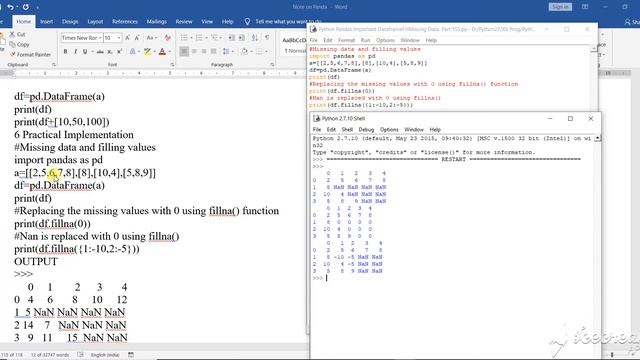Viewport: 640px width, 360px height.
Task: Maximize the Python 2.7.10 Shell window
Action: click(x=570, y=119)
